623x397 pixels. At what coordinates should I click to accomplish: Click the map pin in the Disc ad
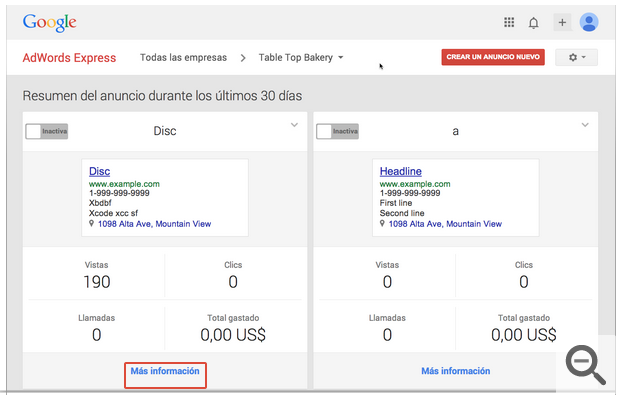coord(91,224)
